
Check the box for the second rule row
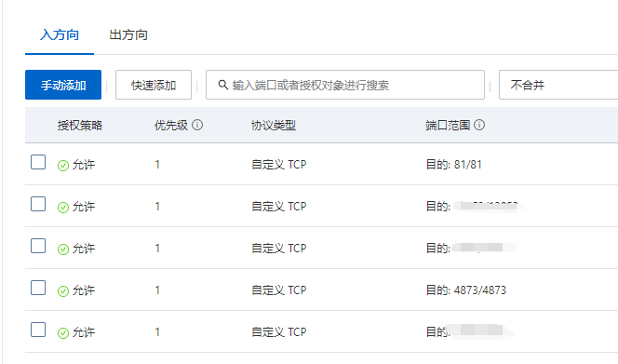point(38,204)
